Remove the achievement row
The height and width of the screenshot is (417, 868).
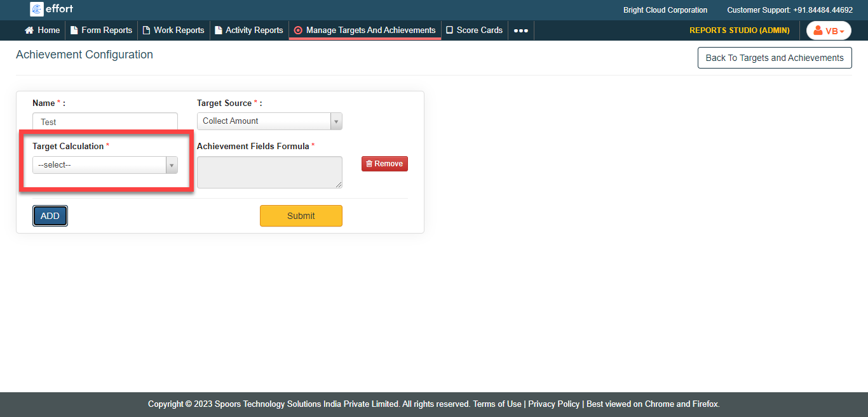[384, 164]
